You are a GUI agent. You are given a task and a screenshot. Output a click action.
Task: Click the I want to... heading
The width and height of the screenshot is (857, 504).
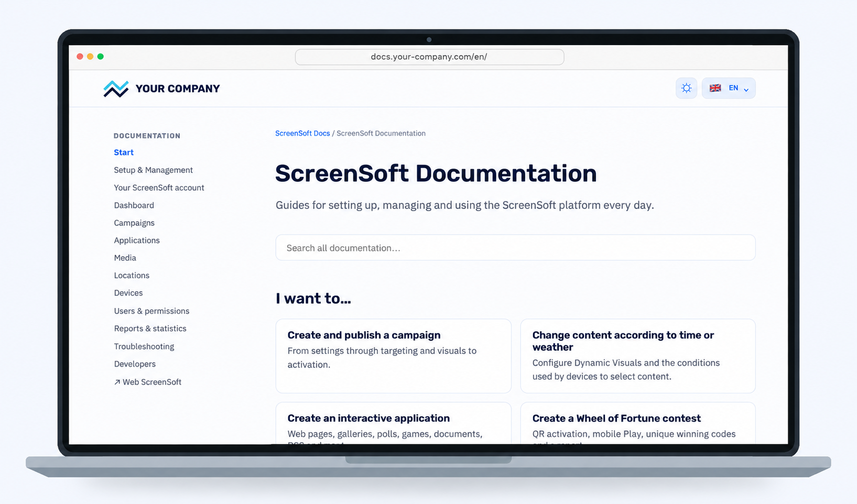coord(313,298)
